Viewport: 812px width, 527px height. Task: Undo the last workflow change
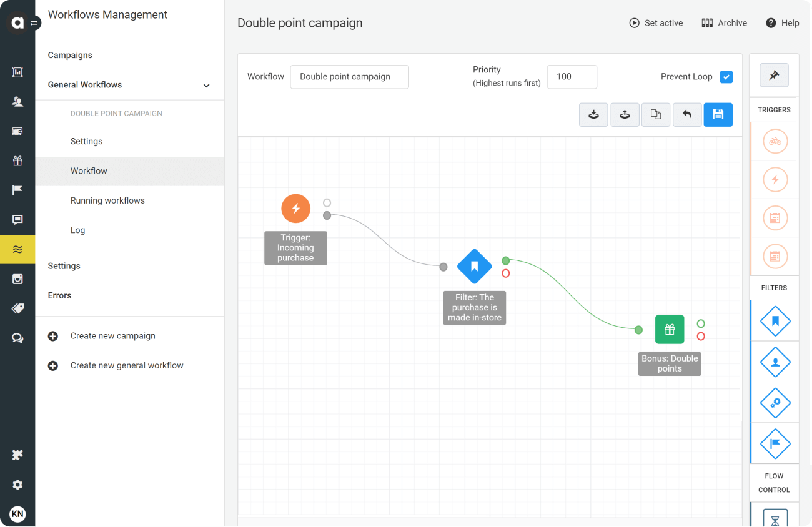[x=687, y=114]
